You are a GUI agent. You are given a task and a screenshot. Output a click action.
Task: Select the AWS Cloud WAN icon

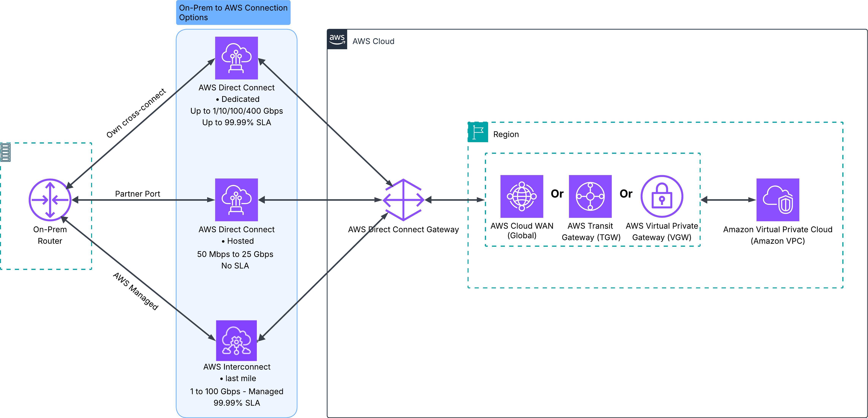click(522, 196)
